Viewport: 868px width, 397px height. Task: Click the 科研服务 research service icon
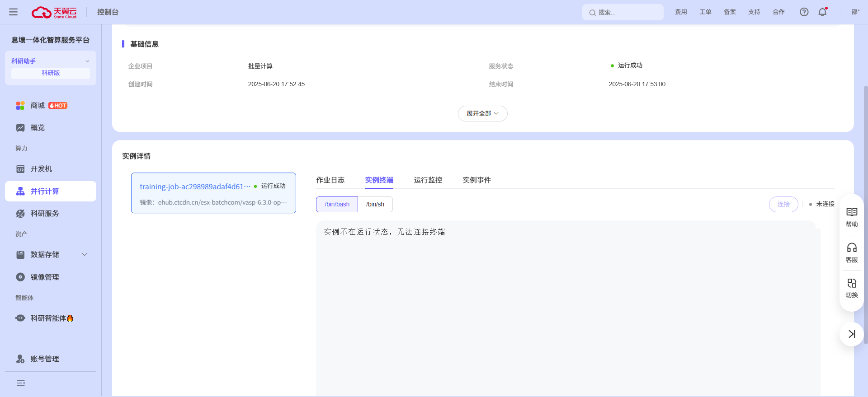click(20, 214)
